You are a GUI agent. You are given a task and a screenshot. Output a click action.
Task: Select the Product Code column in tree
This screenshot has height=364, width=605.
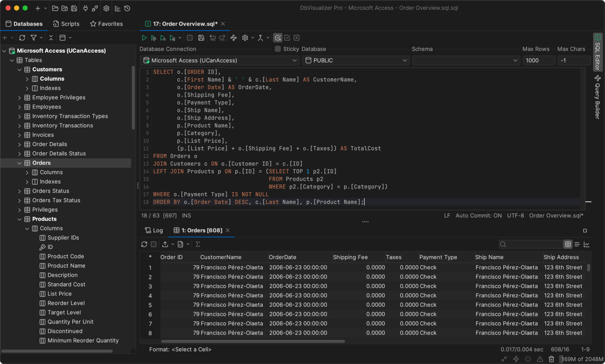click(x=66, y=256)
